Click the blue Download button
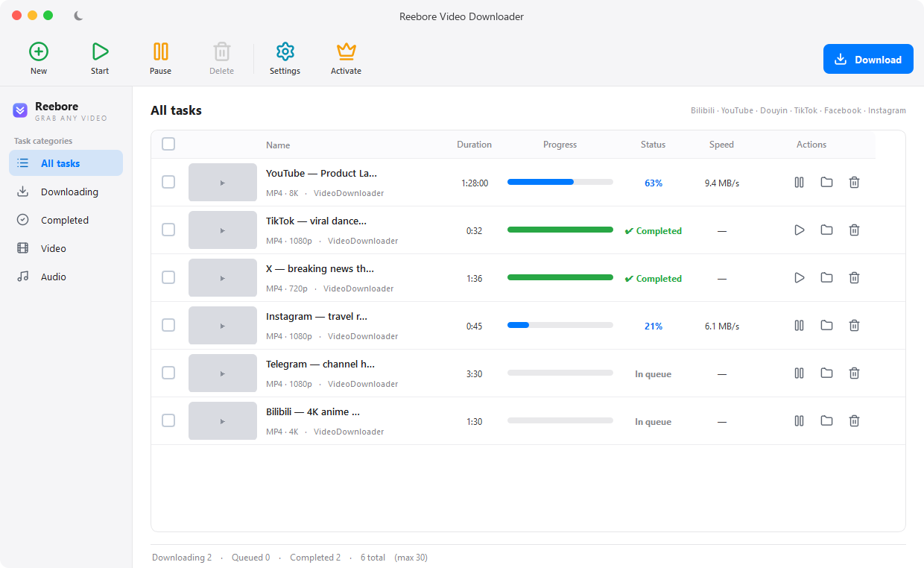Viewport: 924px width, 568px height. (x=868, y=59)
